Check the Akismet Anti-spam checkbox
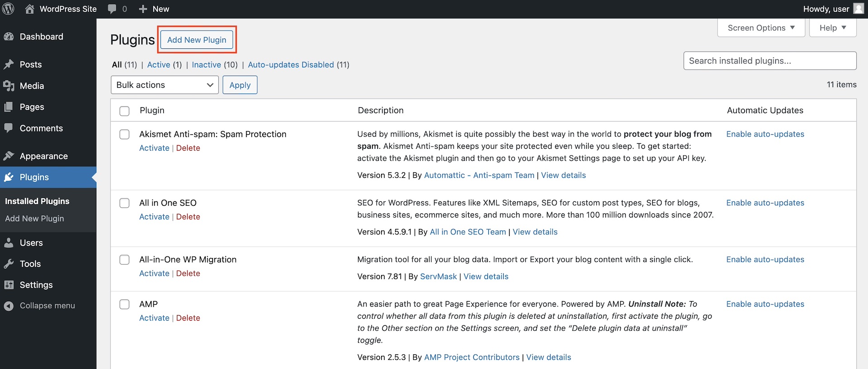This screenshot has width=868, height=369. point(124,134)
